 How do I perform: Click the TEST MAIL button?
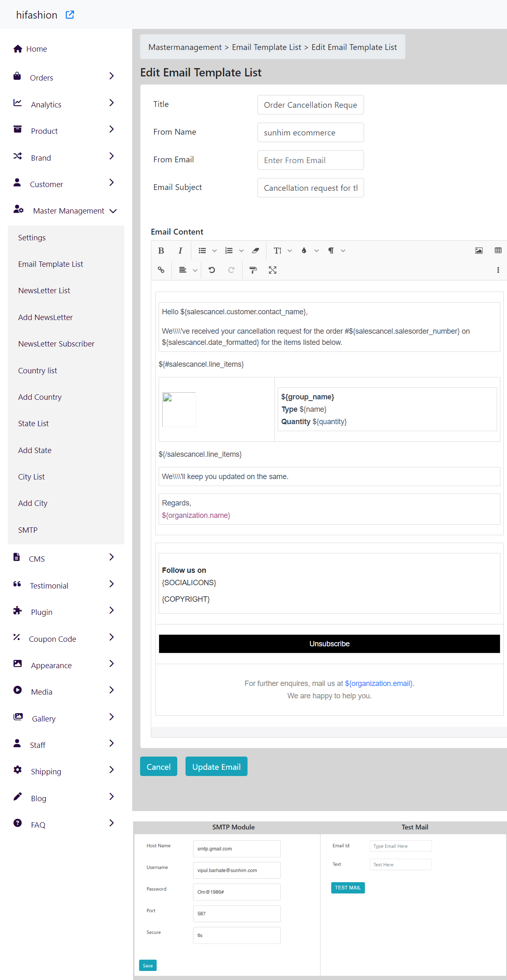(x=348, y=887)
